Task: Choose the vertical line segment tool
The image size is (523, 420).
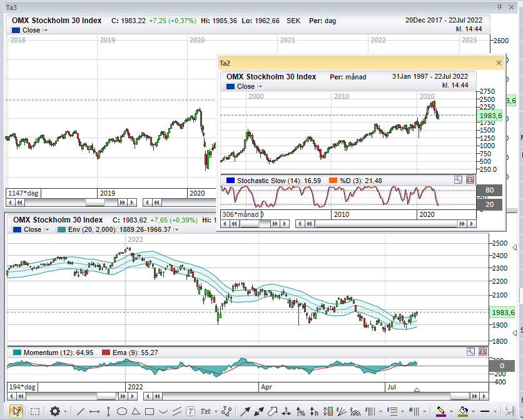Action: 109,412
